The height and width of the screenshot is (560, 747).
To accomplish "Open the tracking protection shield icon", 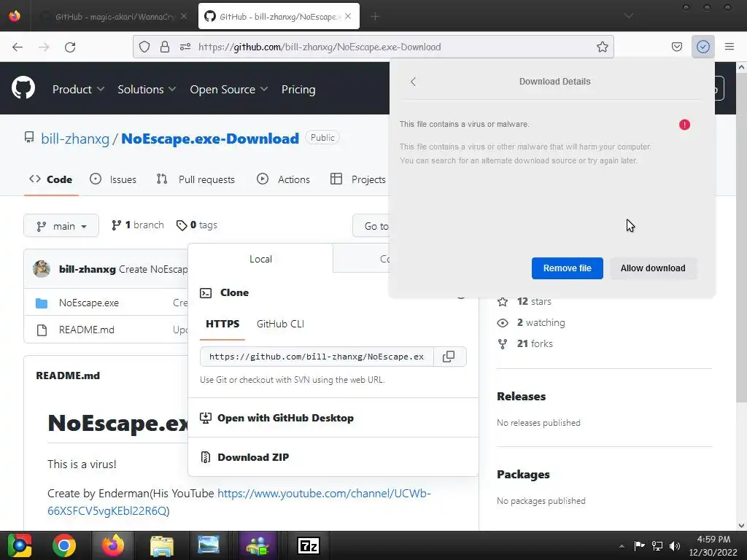I will [x=144, y=47].
